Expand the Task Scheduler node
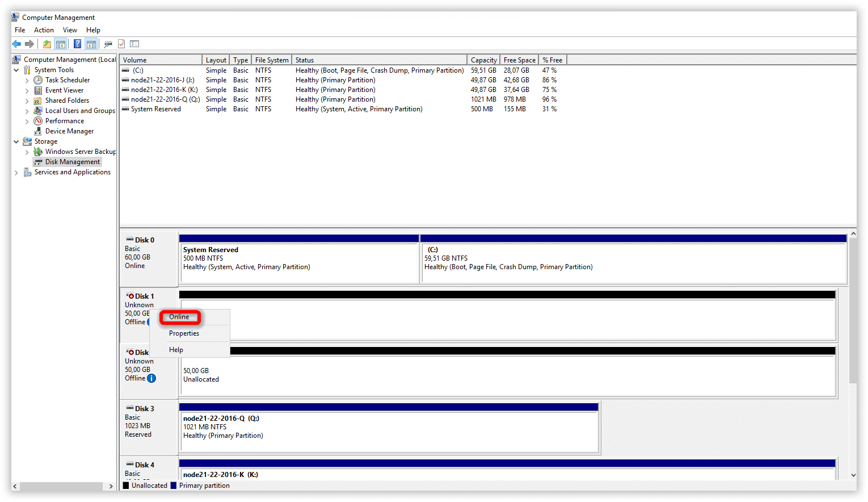The image size is (868, 502). [x=27, y=81]
